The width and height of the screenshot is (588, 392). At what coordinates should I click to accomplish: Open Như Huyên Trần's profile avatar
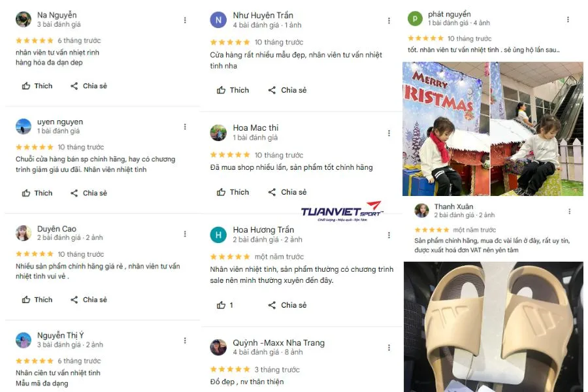click(218, 20)
